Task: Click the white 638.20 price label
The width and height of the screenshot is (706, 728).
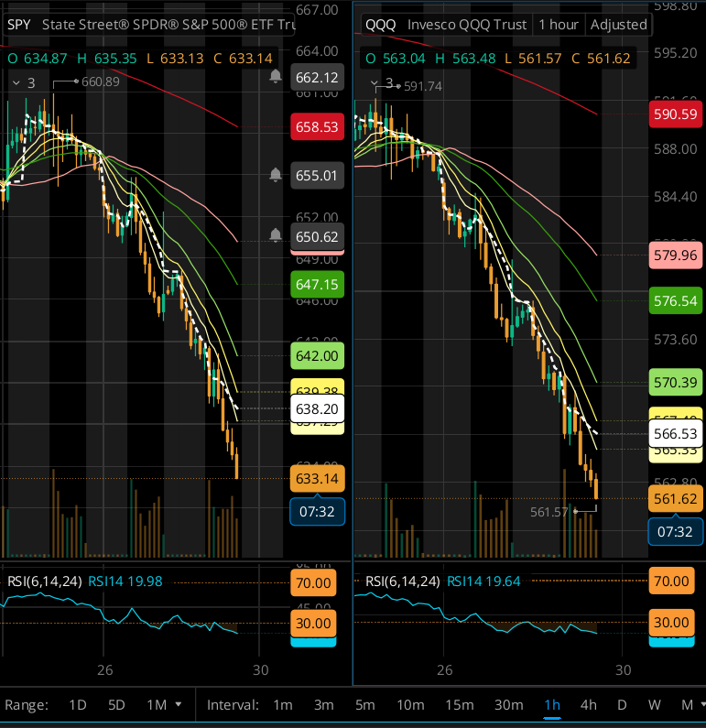Action: [x=318, y=408]
